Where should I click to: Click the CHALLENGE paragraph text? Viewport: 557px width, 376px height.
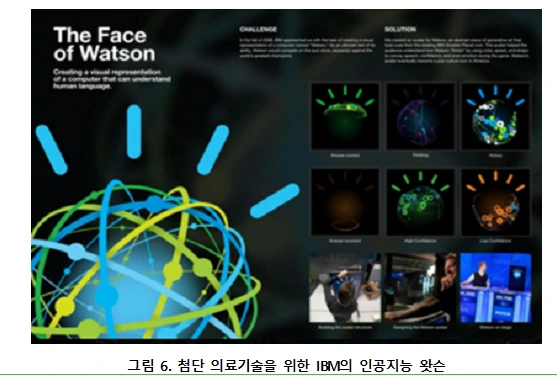coord(307,48)
